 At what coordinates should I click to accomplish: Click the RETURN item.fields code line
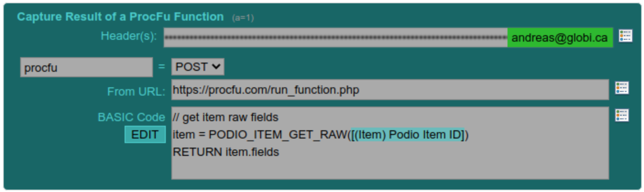tap(226, 152)
